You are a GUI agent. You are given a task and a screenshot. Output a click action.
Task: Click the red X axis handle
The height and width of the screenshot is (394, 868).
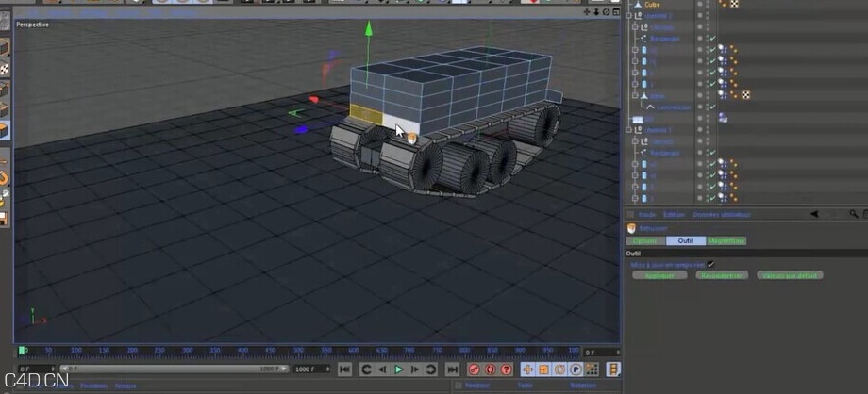[314, 100]
